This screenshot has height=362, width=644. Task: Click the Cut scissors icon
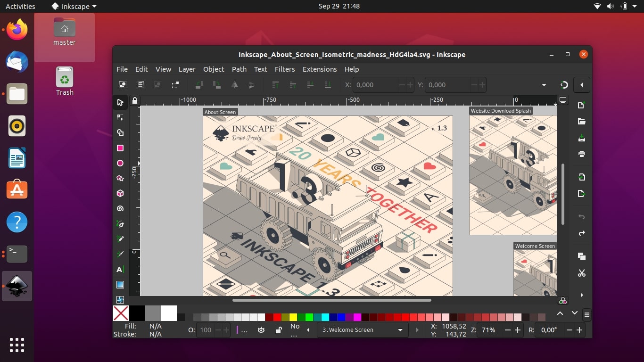[x=582, y=273]
